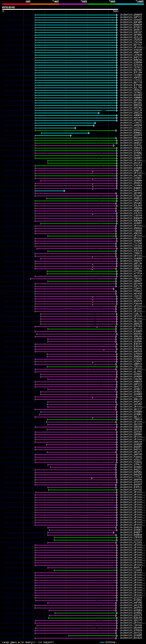This screenshot has height=644, width=146.
Task: Click the Large gaps legend text
Action: [x=28, y=642]
